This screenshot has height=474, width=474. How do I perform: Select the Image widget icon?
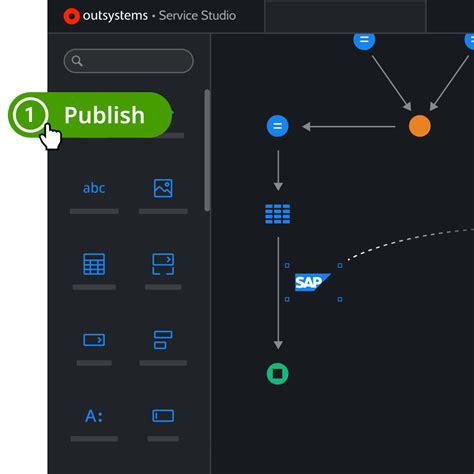click(x=163, y=188)
